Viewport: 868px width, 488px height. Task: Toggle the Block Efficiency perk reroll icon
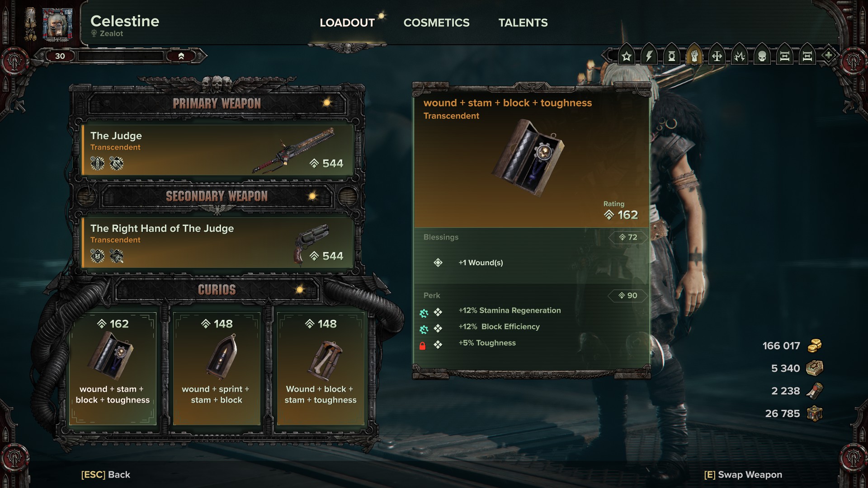(424, 329)
